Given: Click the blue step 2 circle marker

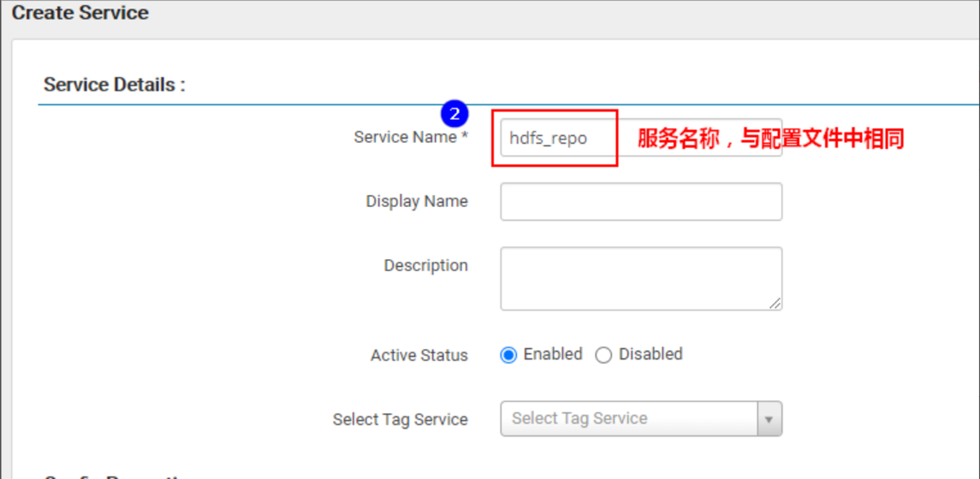Looking at the screenshot, I should 455,114.
